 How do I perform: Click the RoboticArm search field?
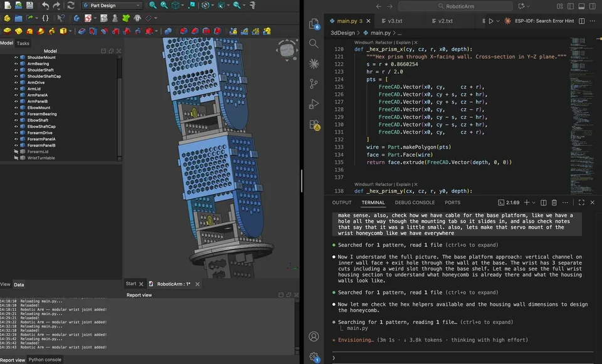tap(455, 6)
